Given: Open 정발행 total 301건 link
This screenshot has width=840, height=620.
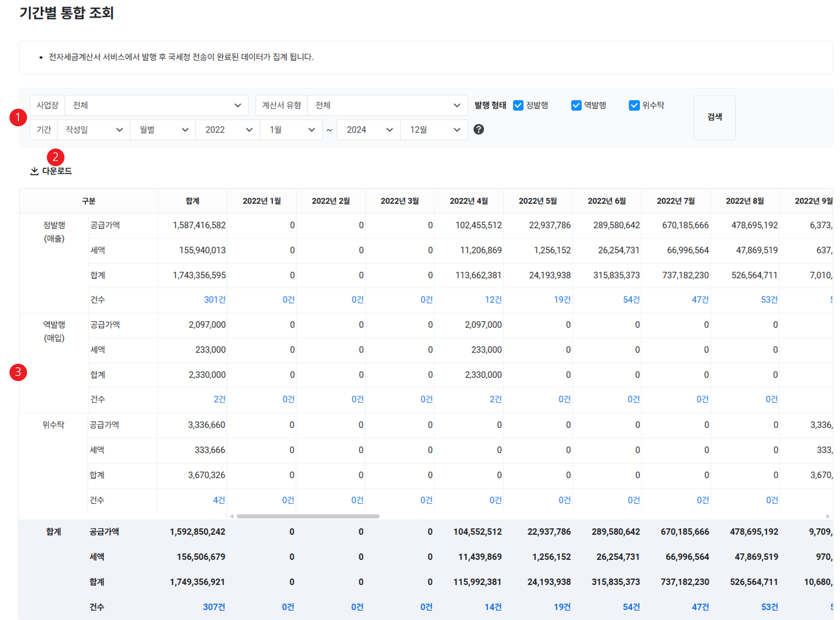Looking at the screenshot, I should [x=214, y=300].
